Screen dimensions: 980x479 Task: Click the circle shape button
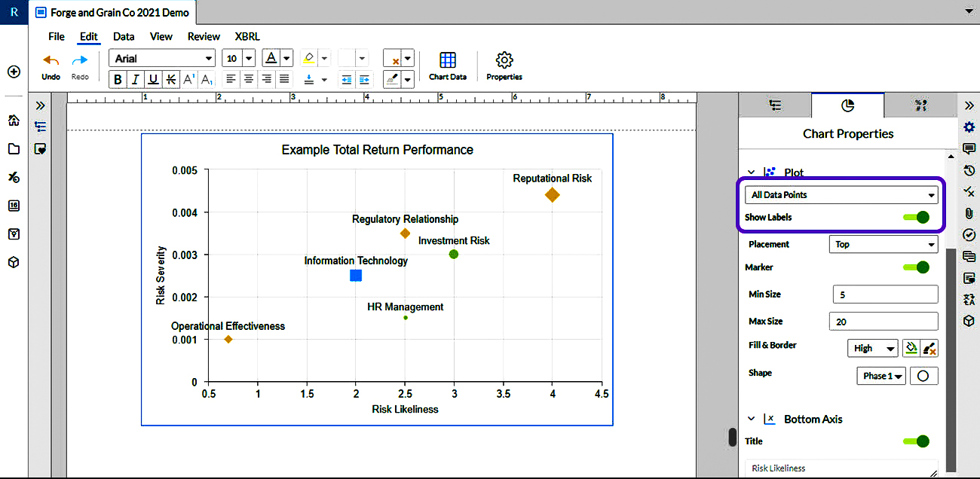pos(924,376)
